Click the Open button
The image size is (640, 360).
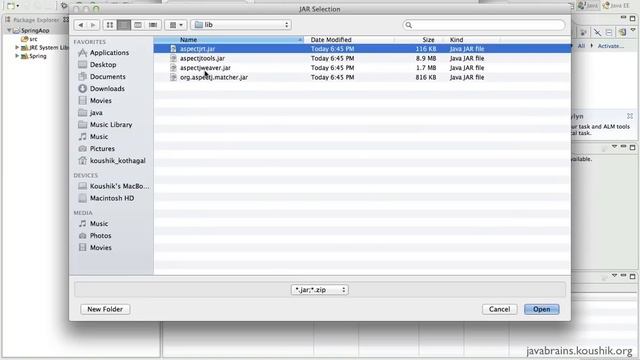(x=542, y=309)
